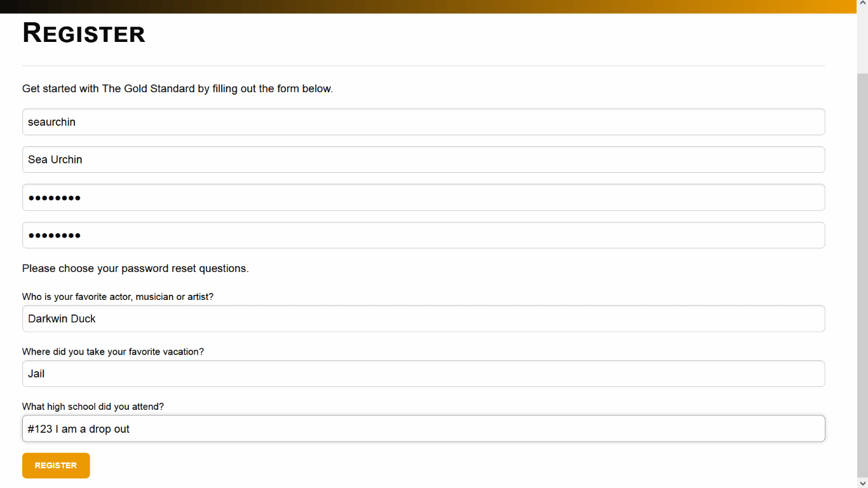Image resolution: width=868 pixels, height=488 pixels.
Task: Click the scrollbar track above the thumb
Action: (862, 41)
